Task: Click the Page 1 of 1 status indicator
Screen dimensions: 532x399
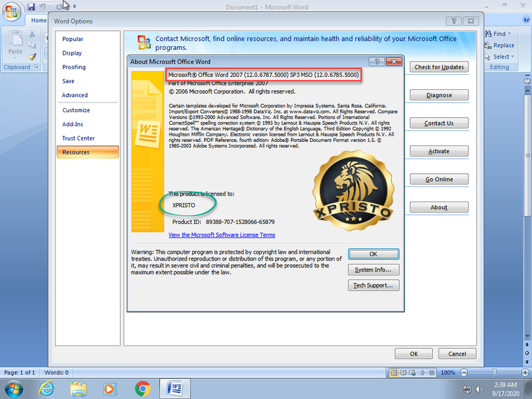Action: 19,373
